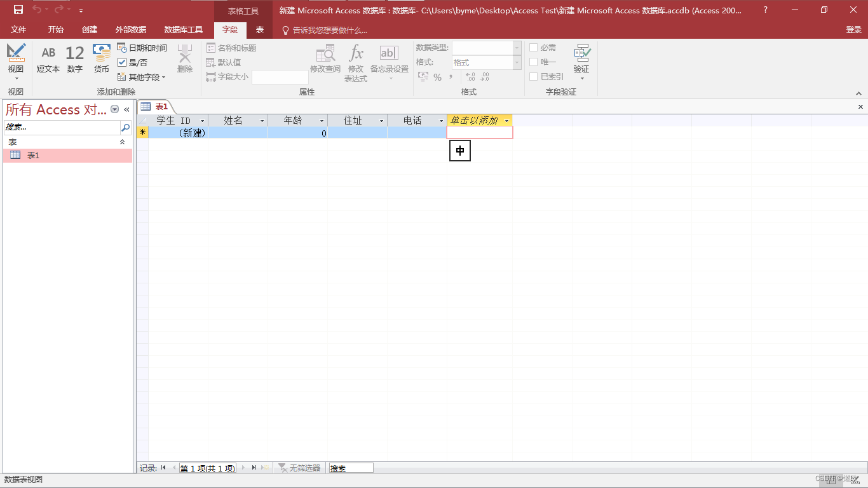Click the Redo icon in title bar
The height and width of the screenshot is (488, 868).
[59, 10]
